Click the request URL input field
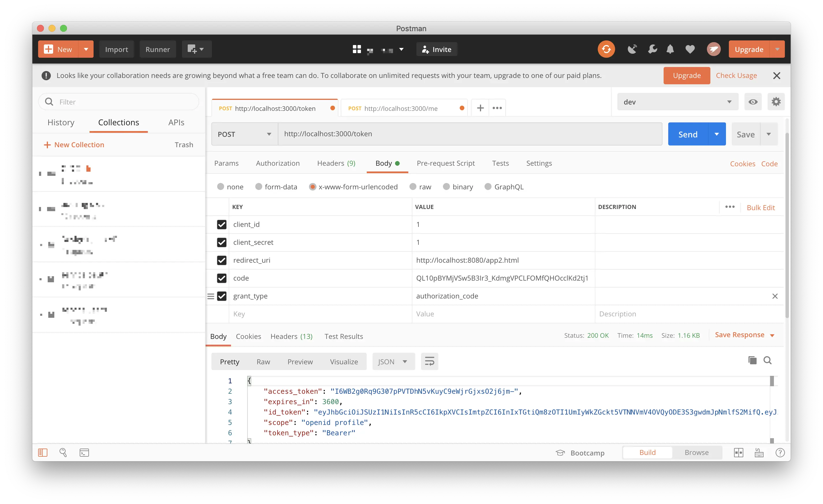This screenshot has height=504, width=823. click(x=469, y=134)
